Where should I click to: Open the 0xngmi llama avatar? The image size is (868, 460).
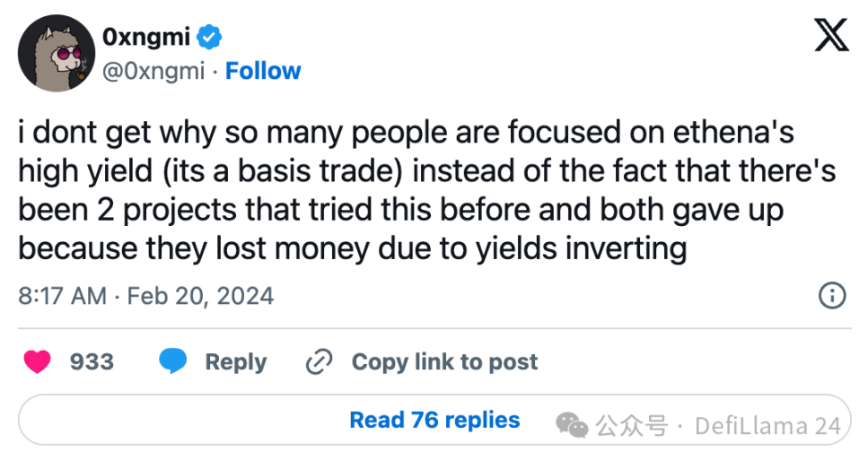click(x=54, y=54)
